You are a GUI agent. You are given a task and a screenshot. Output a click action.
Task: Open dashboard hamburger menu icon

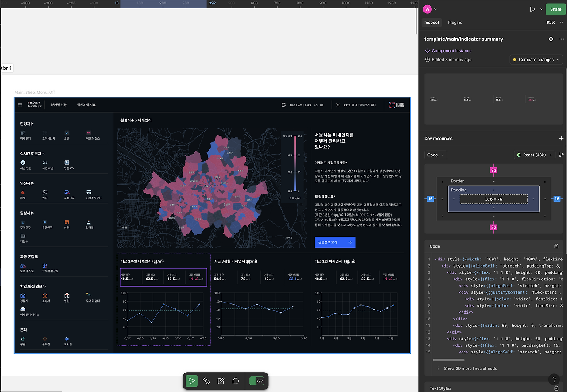tap(20, 105)
